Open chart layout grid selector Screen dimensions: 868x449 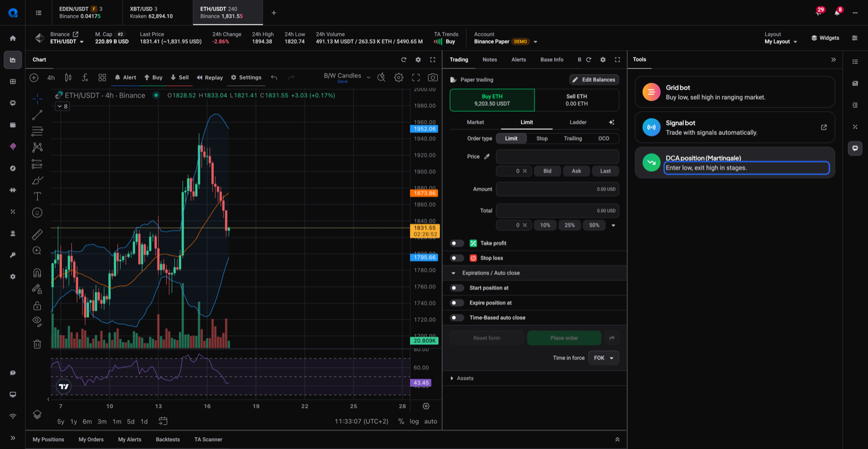coord(102,78)
